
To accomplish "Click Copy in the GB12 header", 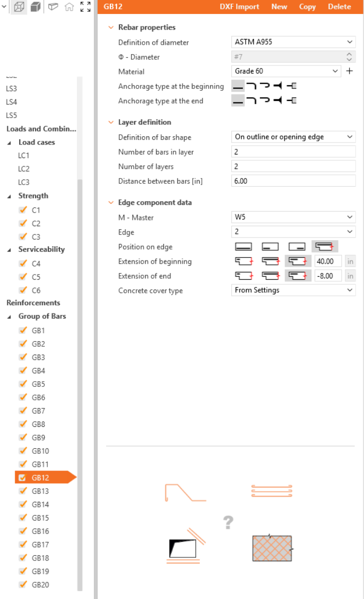I will tap(307, 7).
